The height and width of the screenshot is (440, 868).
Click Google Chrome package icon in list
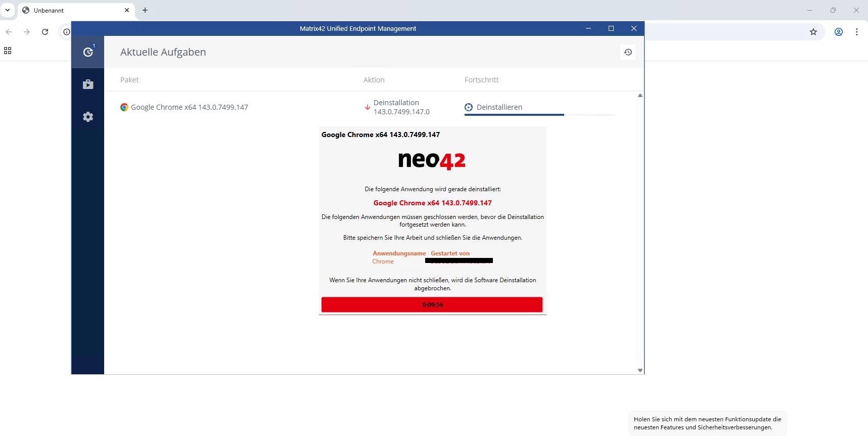pyautogui.click(x=124, y=107)
